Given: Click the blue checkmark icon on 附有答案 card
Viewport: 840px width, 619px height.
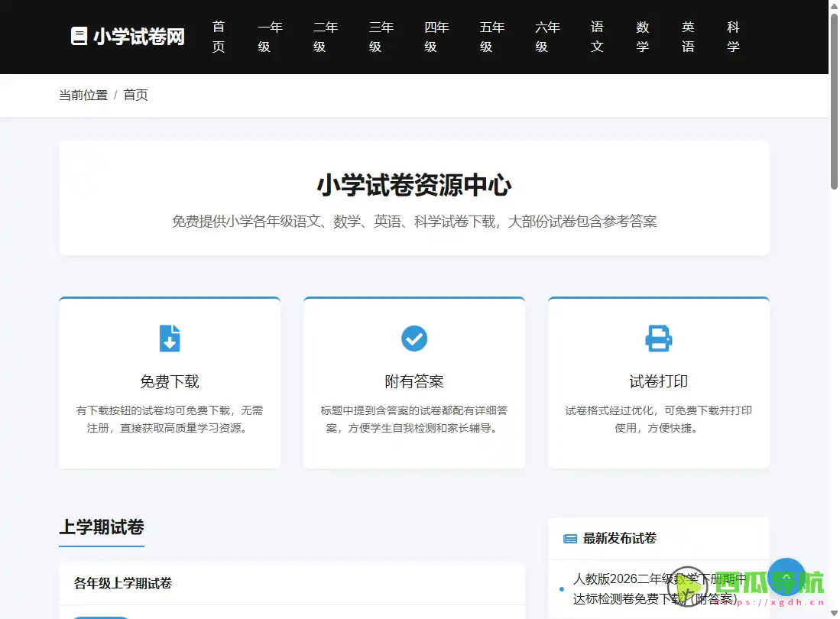Looking at the screenshot, I should click(414, 338).
